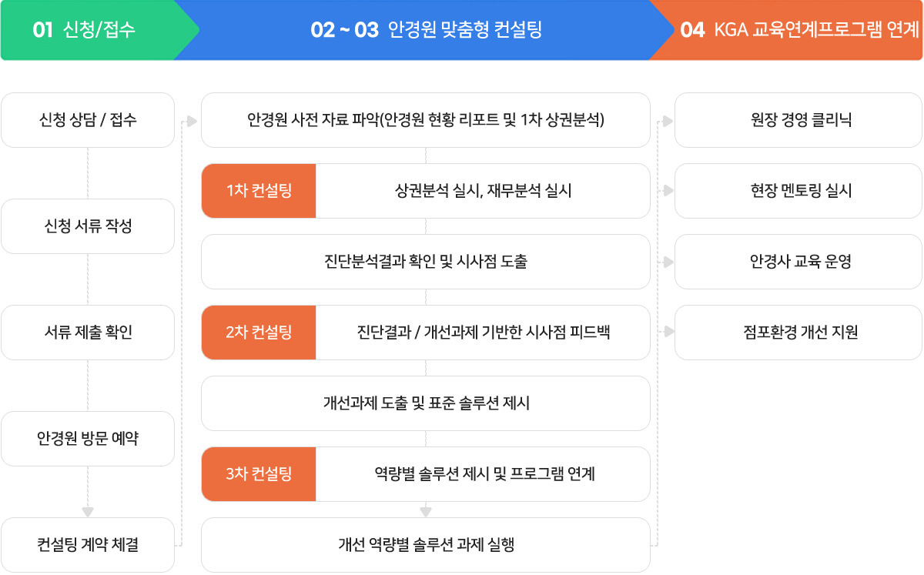Click 안경원 방문 예약 step
Image resolution: width=924 pixels, height=575 pixels.
click(x=88, y=439)
